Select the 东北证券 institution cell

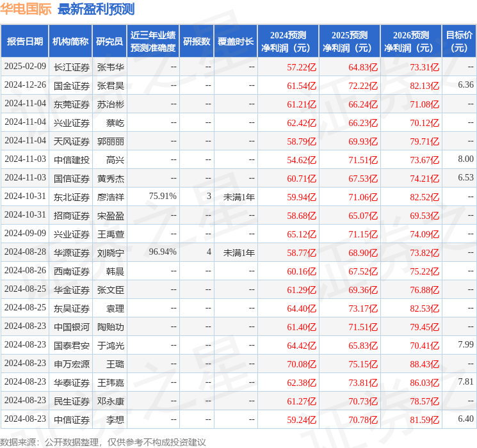click(x=72, y=197)
